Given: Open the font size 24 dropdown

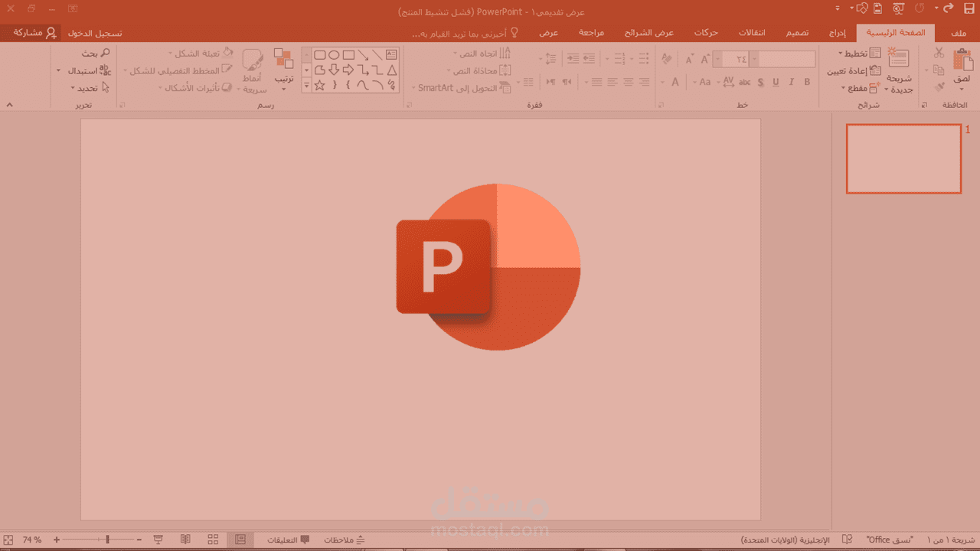Looking at the screenshot, I should (x=717, y=60).
